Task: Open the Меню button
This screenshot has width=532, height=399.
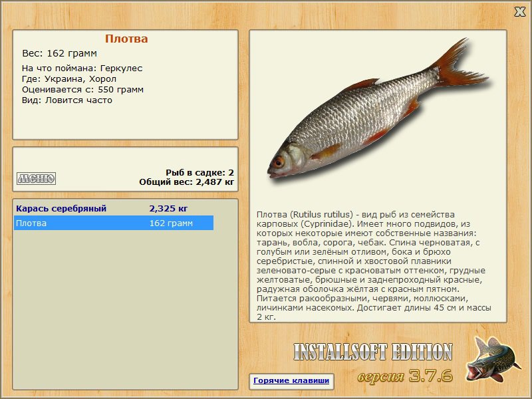Action: click(x=37, y=178)
